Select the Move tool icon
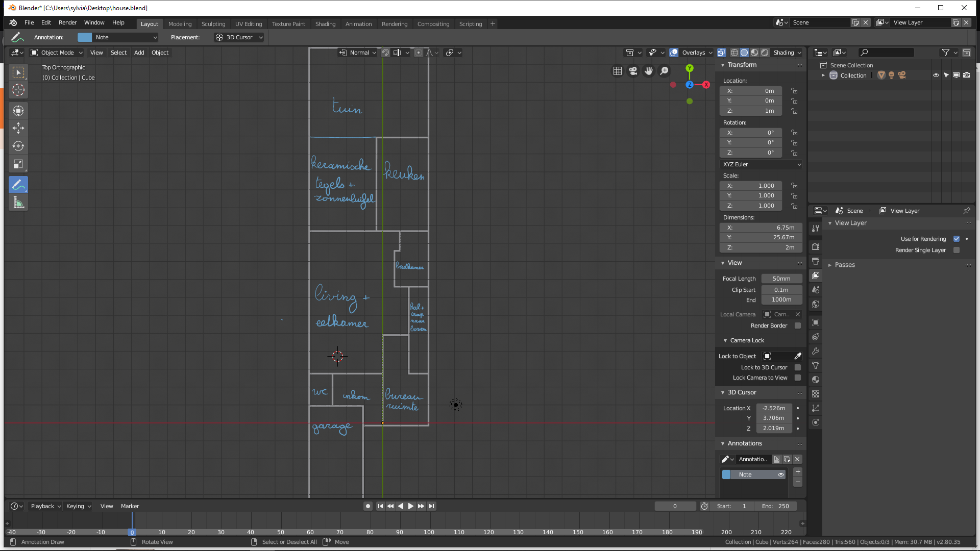 [x=18, y=128]
